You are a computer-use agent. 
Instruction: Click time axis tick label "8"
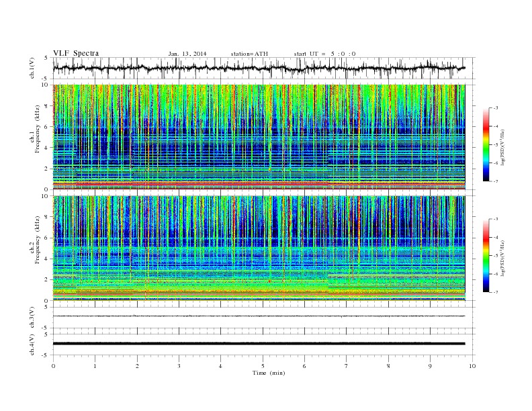click(388, 366)
